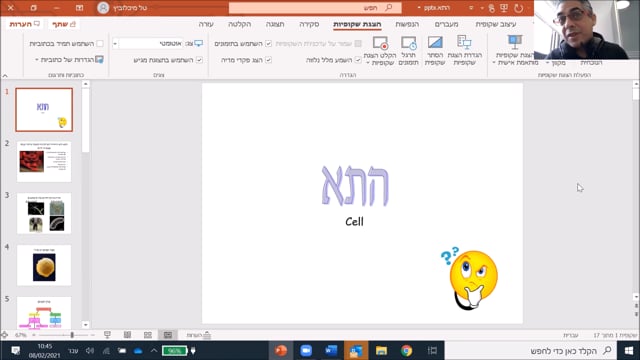The width and height of the screenshot is (640, 360).
Task: Collapse the ribbon with the chevron
Action: (x=5, y=76)
